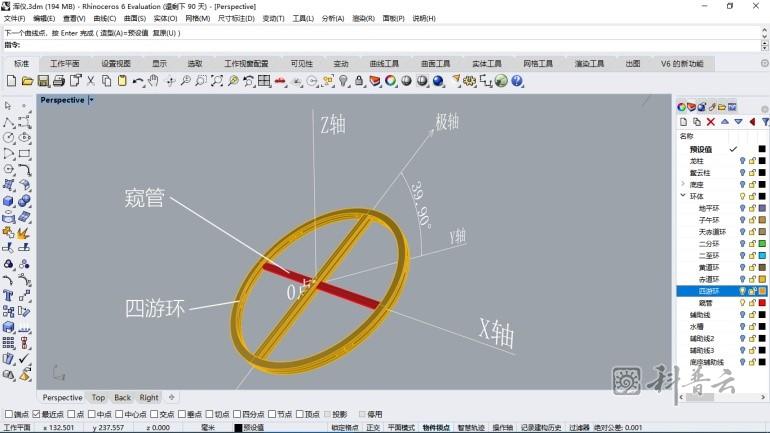Collapse the 环体 layer group

(x=683, y=195)
